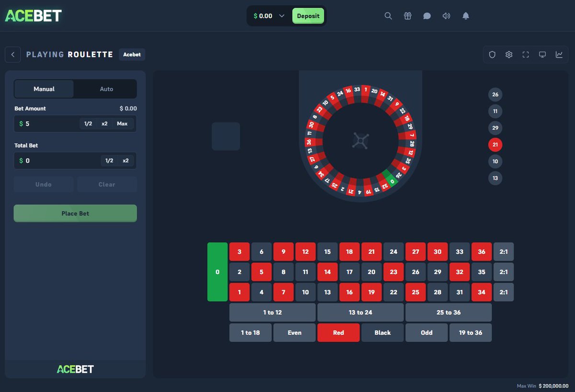
Task: Mute sound with the speaker icon
Action: coord(447,16)
